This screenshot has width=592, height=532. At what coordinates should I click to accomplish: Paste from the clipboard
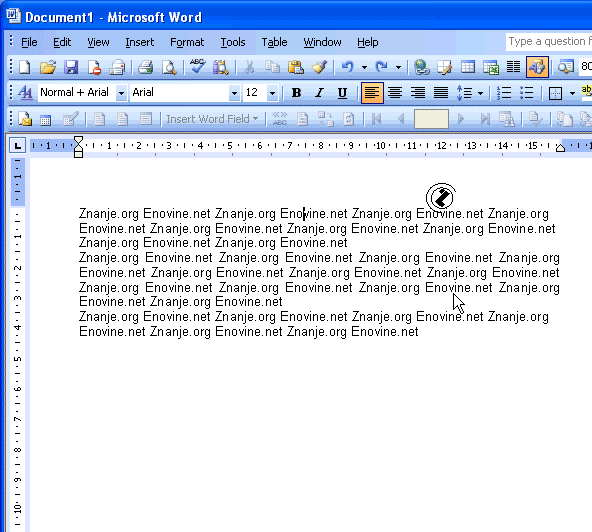point(296,68)
